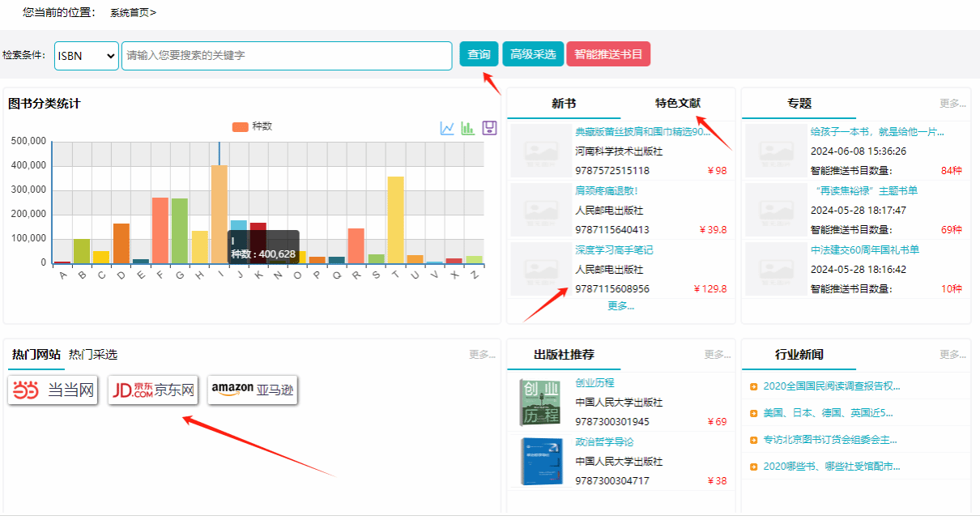Switch to the 特色文献 tab

[x=678, y=104]
